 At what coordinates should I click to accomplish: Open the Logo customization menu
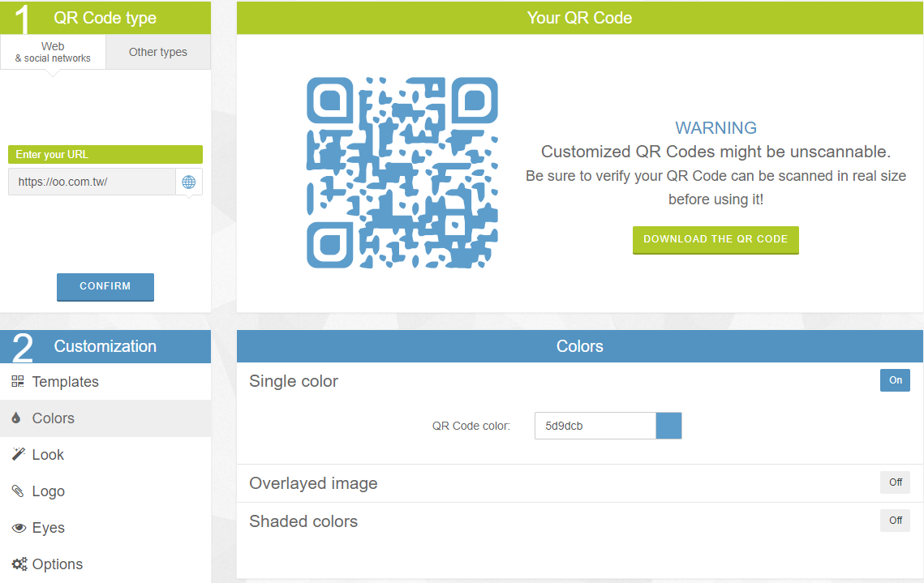coord(105,491)
